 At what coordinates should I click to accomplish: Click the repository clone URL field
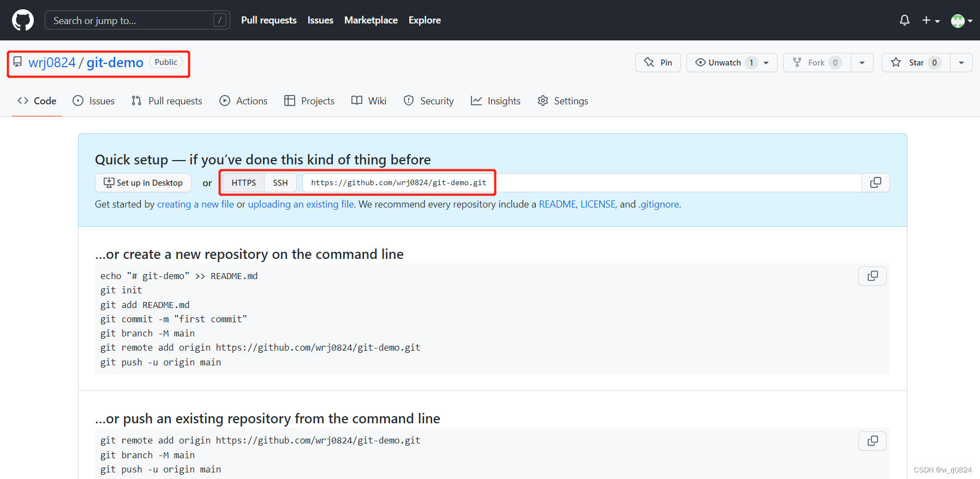pyautogui.click(x=582, y=183)
